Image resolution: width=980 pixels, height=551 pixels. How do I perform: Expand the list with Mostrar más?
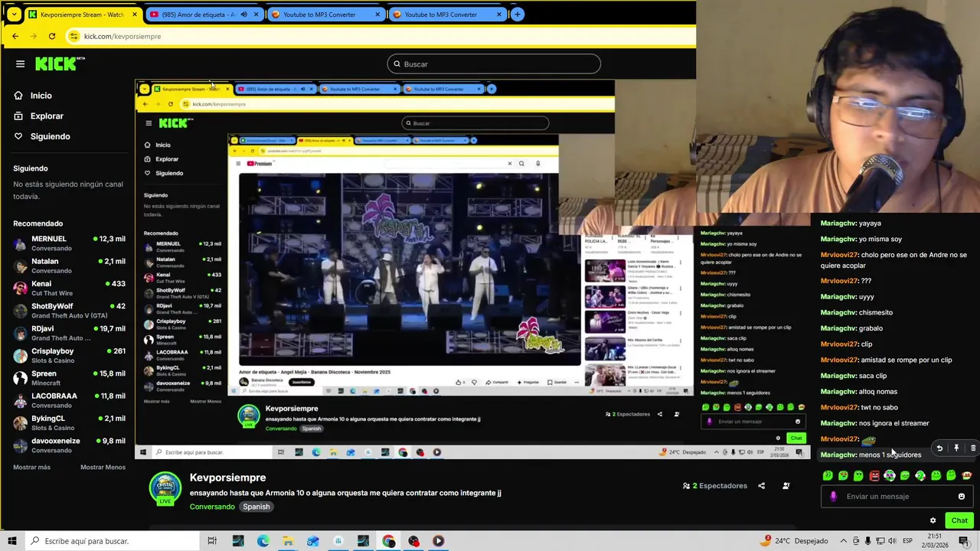pos(31,467)
